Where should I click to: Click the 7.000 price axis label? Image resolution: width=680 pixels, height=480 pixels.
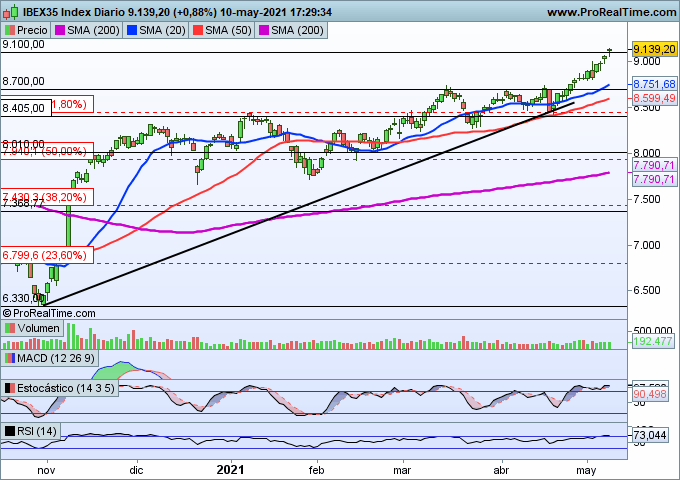(x=647, y=245)
